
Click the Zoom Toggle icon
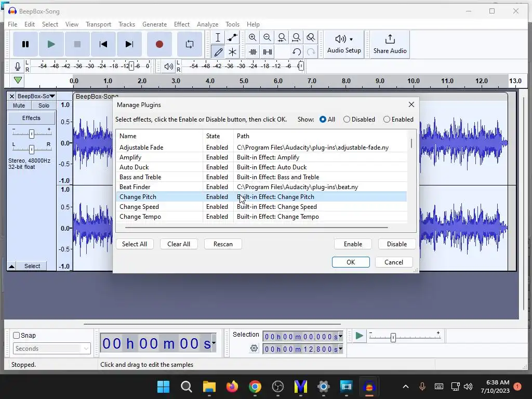311,37
